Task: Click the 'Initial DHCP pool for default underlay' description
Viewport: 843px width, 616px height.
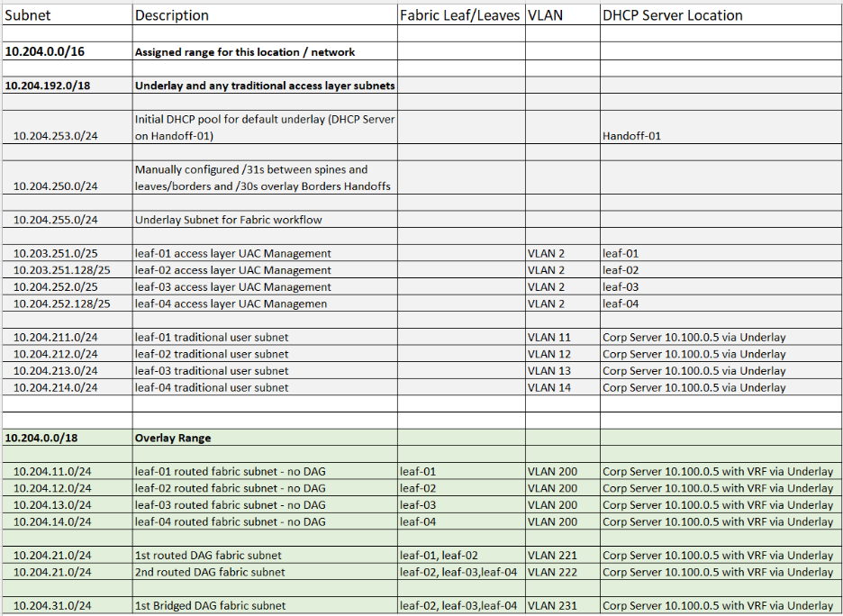Action: 265,127
